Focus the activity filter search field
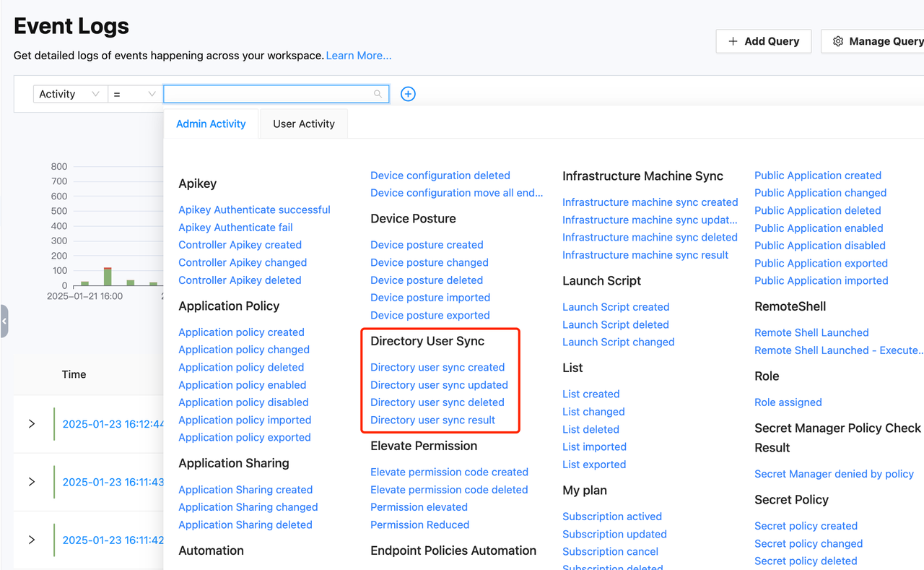The width and height of the screenshot is (924, 570). click(x=276, y=94)
